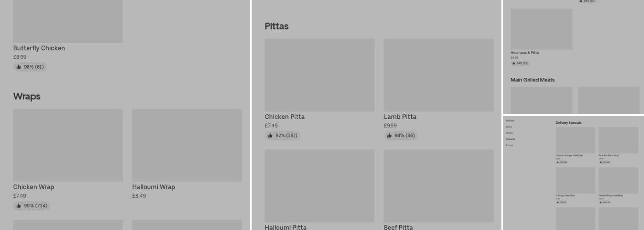
Task: Click the Chicken Pitta thumbs-up rating icon
Action: [x=270, y=136]
